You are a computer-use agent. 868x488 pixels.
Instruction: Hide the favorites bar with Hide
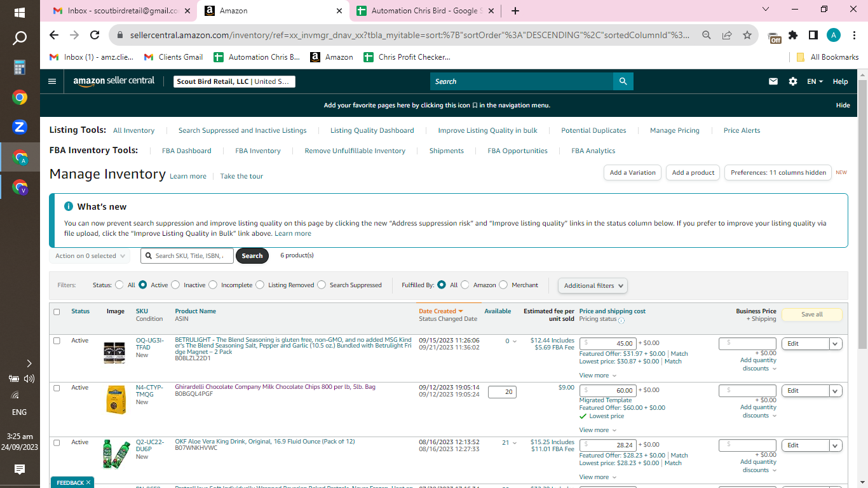(x=843, y=105)
